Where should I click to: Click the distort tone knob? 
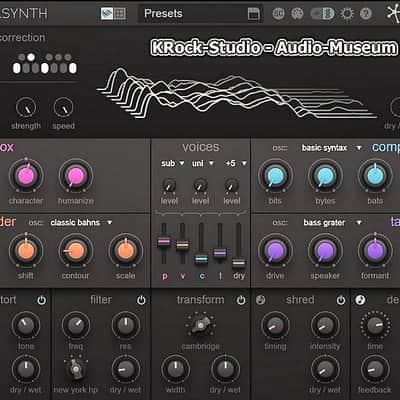(x=26, y=325)
